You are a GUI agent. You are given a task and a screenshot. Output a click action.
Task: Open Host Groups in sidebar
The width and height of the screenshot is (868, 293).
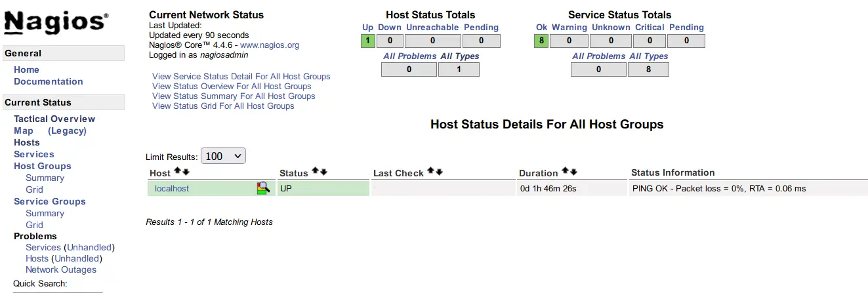coord(43,166)
